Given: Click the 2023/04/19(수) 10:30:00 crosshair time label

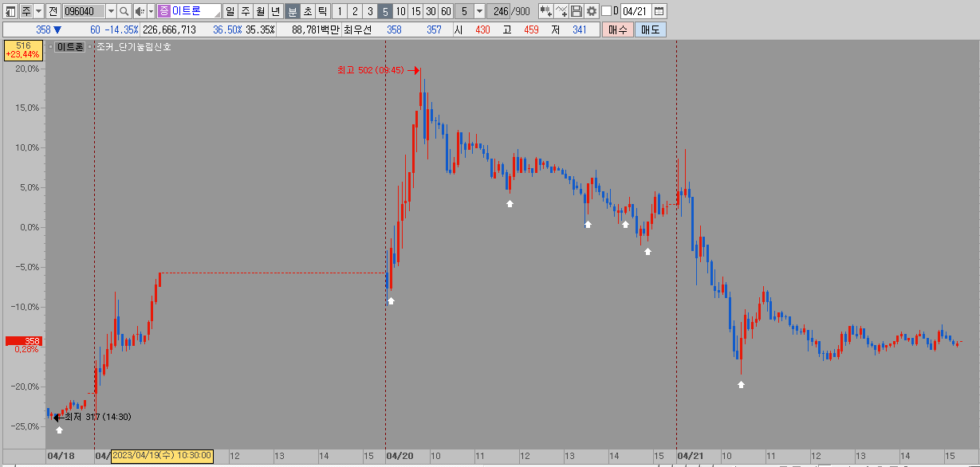Looking at the screenshot, I should click(x=162, y=455).
